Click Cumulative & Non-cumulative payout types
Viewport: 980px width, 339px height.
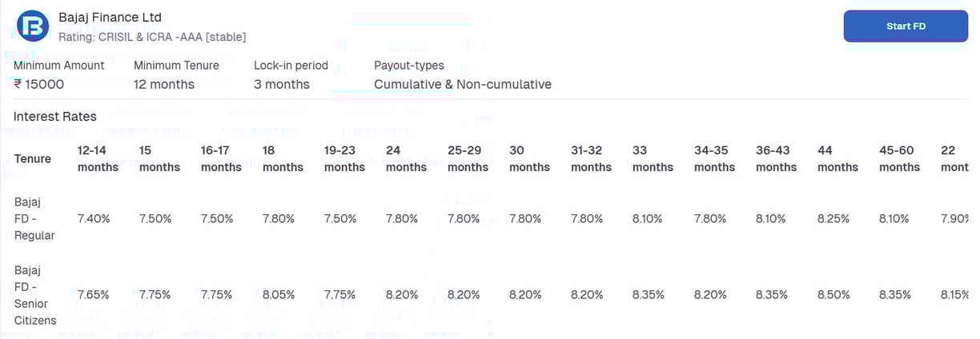coord(463,84)
